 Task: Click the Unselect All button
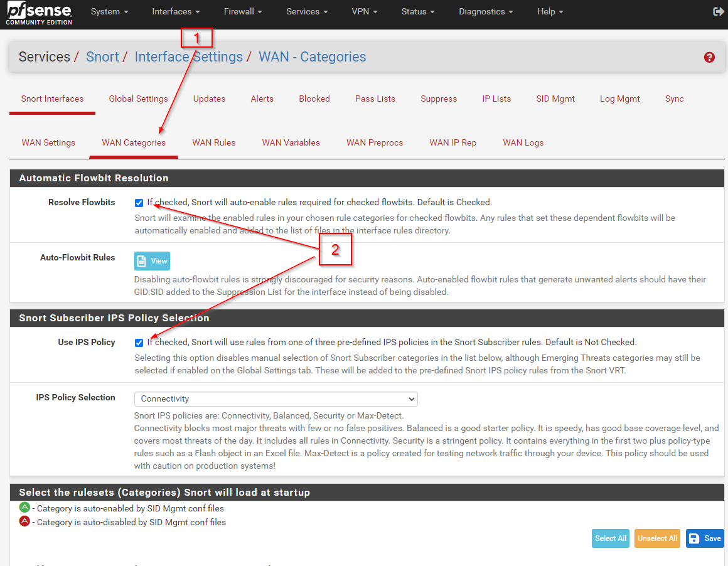[x=656, y=538]
